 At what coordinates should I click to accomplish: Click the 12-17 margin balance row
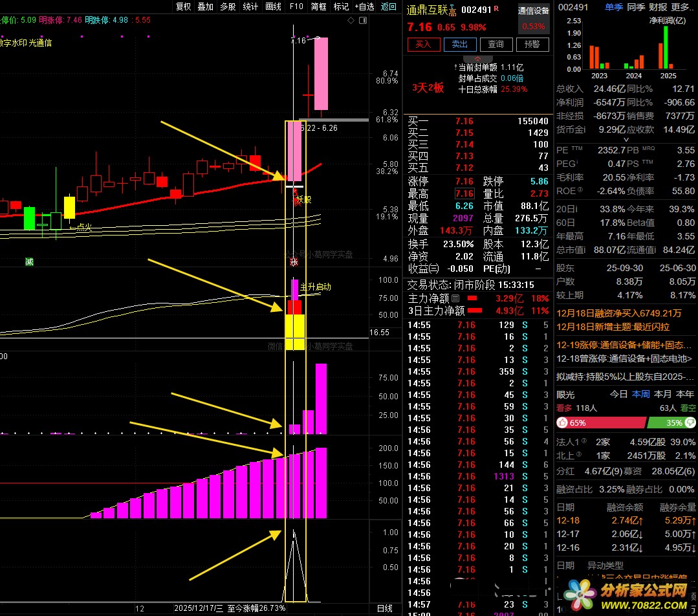point(626,534)
